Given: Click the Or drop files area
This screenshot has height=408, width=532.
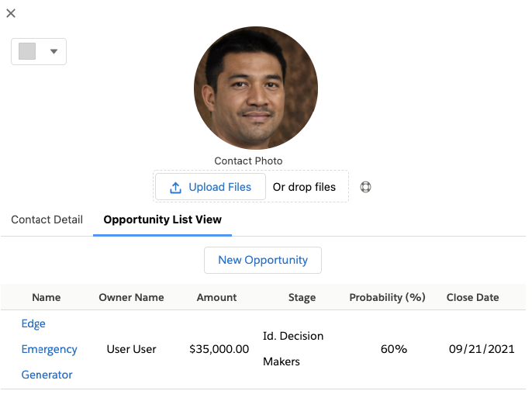Looking at the screenshot, I should tap(304, 187).
